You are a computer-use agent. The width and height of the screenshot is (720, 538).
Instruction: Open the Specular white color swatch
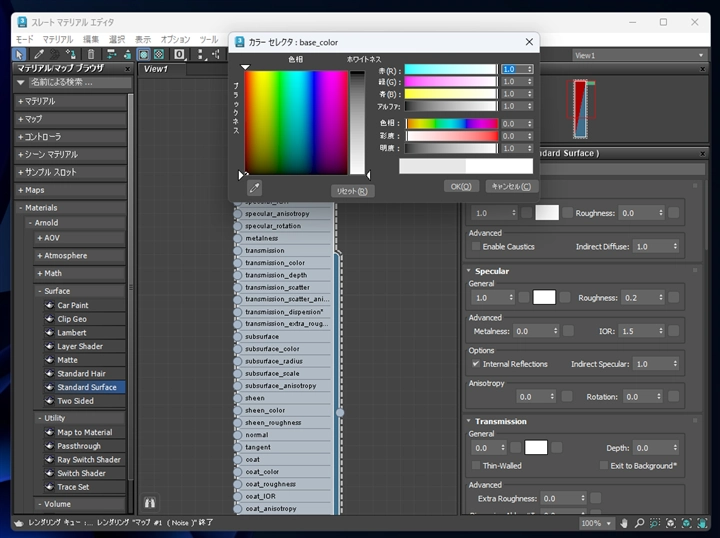(x=544, y=297)
